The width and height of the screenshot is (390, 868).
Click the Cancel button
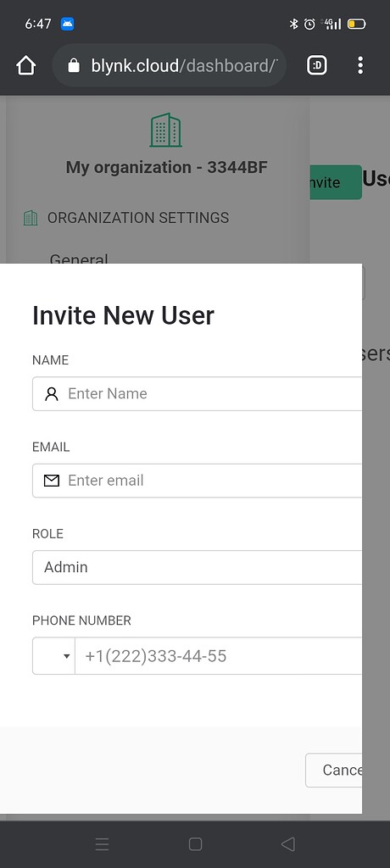pyautogui.click(x=334, y=770)
